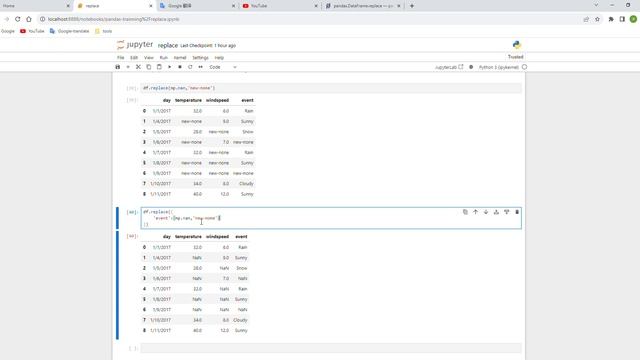The height and width of the screenshot is (360, 640).
Task: Duplicate the active cell with the copy icon
Action: [x=465, y=212]
